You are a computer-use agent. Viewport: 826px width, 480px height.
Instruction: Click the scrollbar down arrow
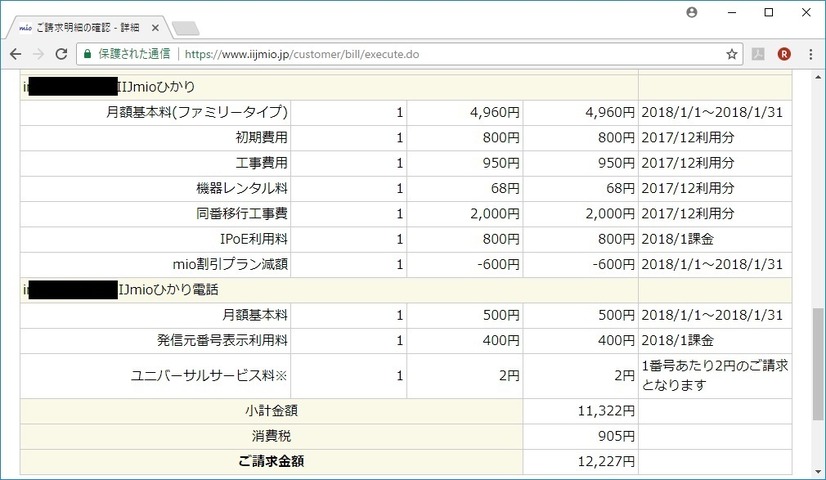point(818,472)
